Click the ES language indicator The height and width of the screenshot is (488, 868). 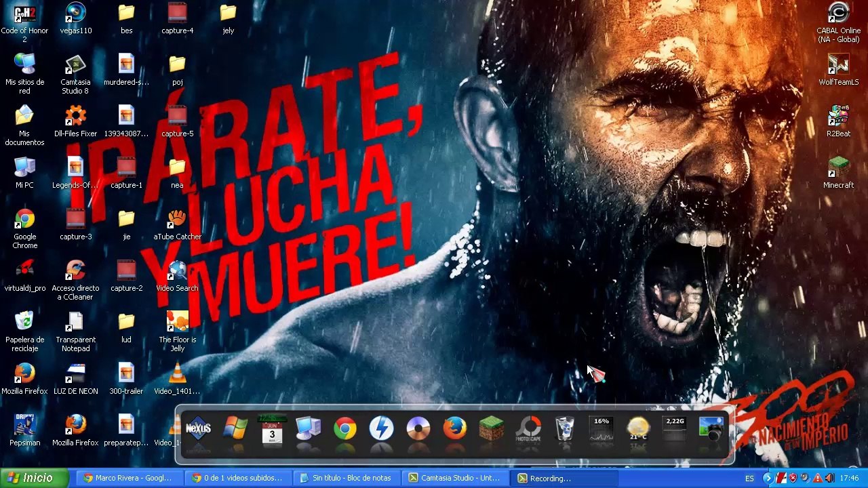pos(749,479)
